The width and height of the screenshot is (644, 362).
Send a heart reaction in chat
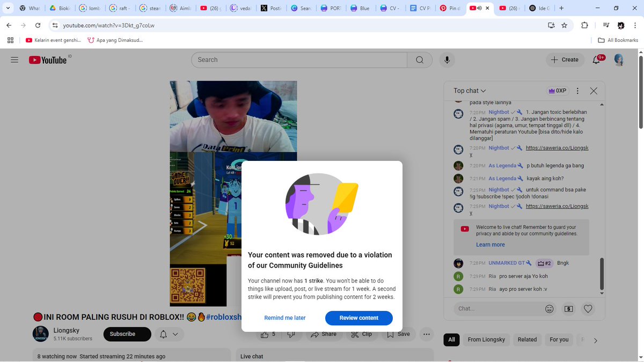pos(588,309)
